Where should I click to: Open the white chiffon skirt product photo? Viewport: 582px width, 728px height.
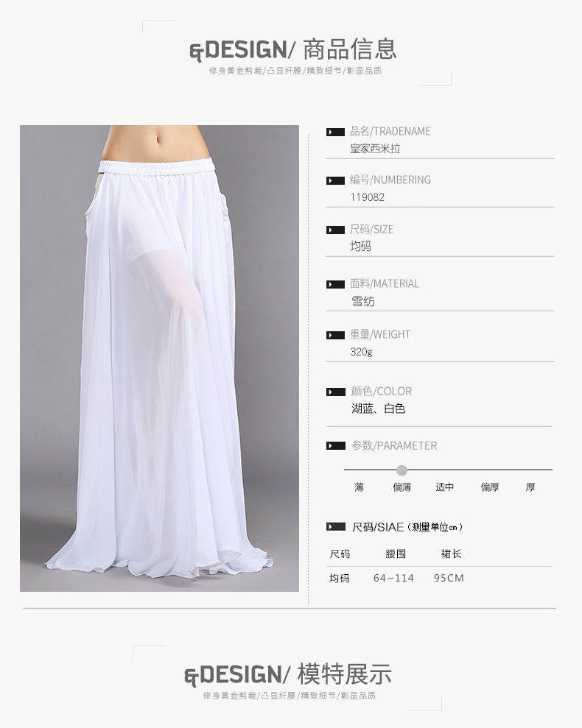(x=159, y=358)
